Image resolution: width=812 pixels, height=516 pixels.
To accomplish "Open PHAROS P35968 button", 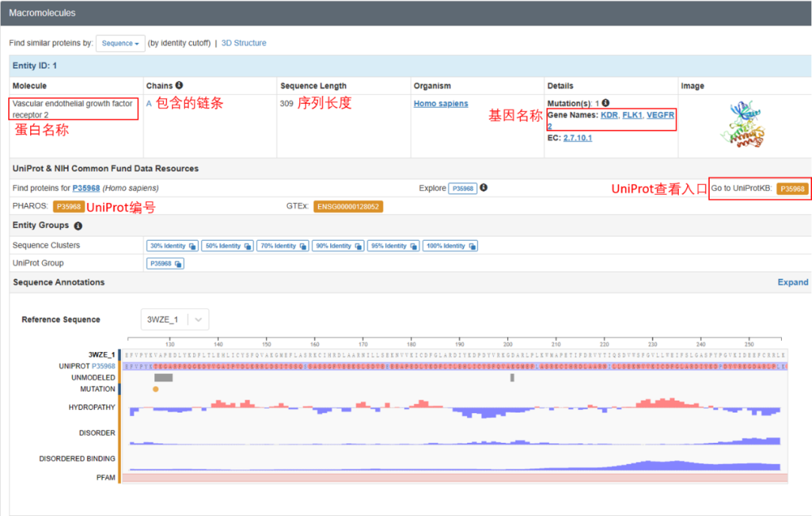I will [69, 206].
